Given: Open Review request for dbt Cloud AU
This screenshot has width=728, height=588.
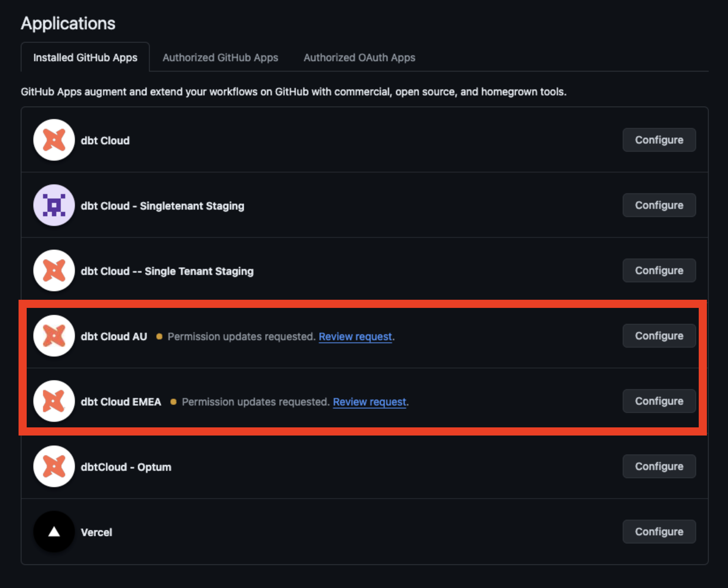Looking at the screenshot, I should pos(355,336).
